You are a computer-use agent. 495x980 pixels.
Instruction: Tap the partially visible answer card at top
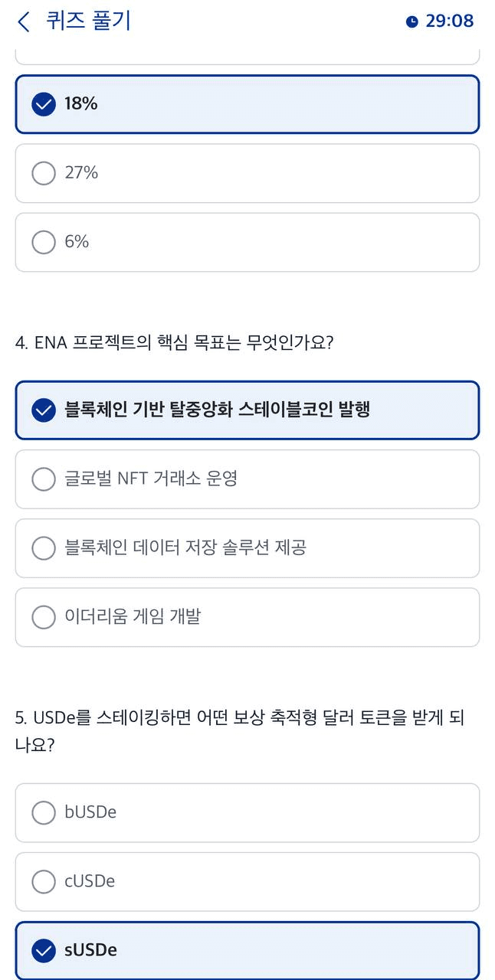tap(247, 56)
